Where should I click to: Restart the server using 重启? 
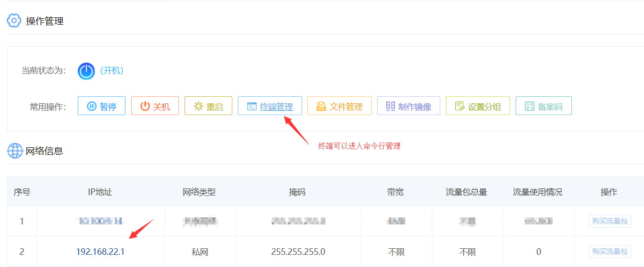coord(208,106)
